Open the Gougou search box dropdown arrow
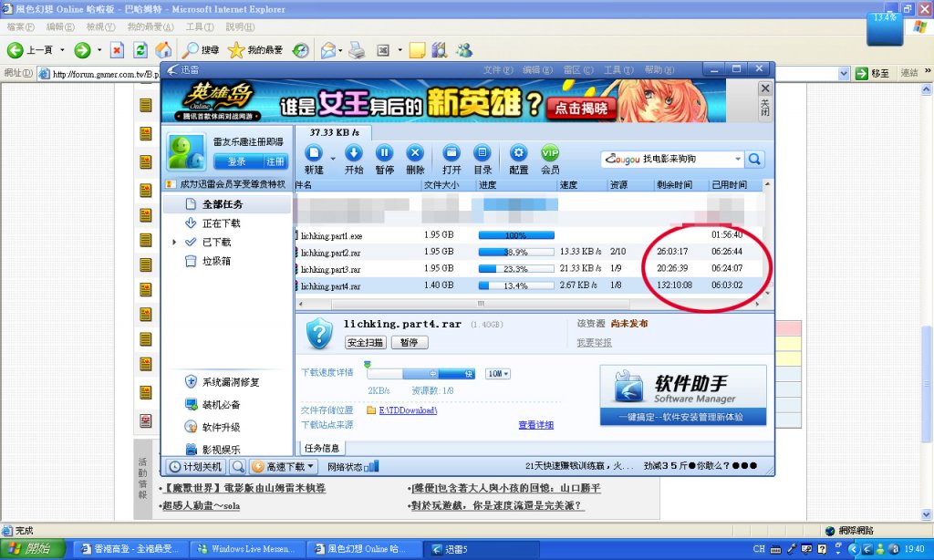The image size is (934, 560). coord(738,159)
